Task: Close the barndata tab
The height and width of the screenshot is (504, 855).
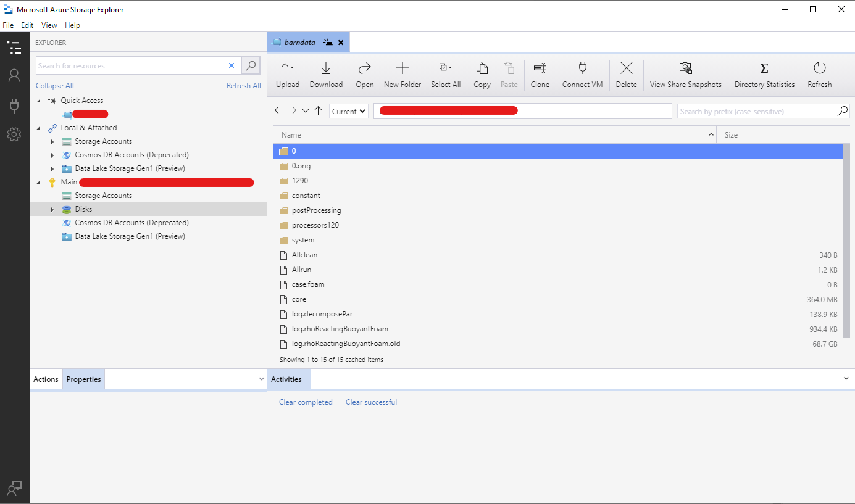Action: click(340, 43)
